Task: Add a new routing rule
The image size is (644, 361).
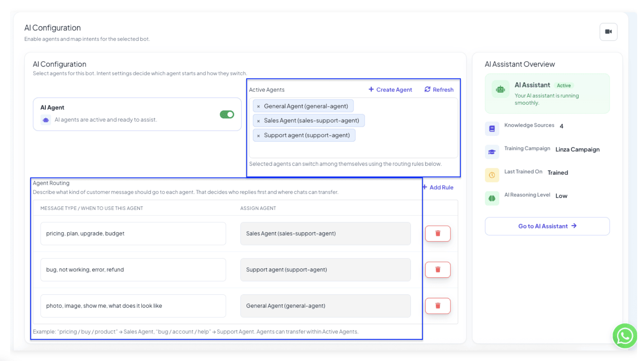Action: 438,187
